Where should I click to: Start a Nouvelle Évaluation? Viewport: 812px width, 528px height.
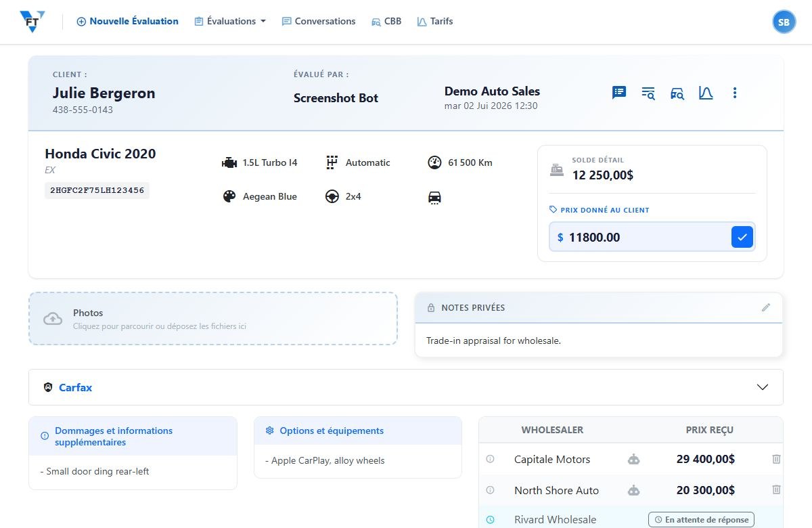tap(127, 22)
